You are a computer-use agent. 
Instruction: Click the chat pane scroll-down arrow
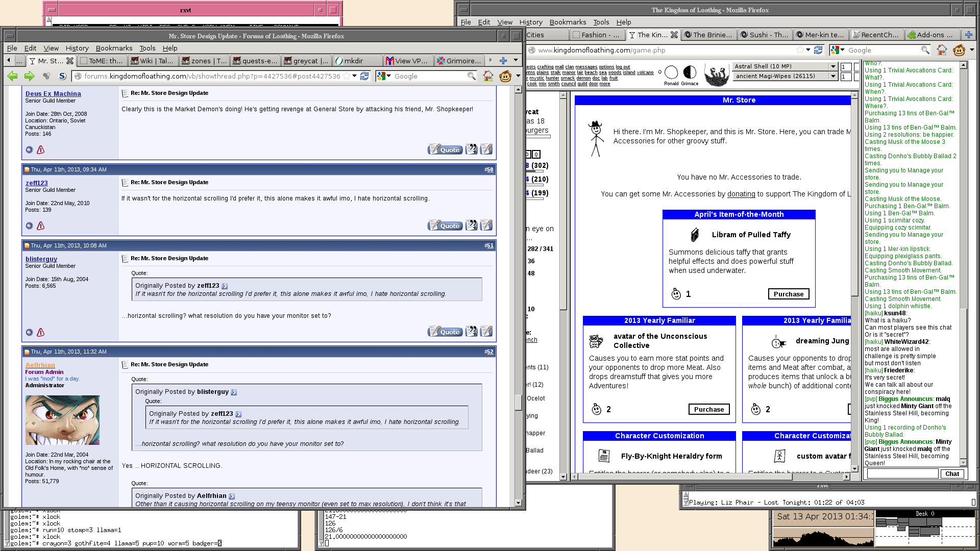[x=964, y=462]
